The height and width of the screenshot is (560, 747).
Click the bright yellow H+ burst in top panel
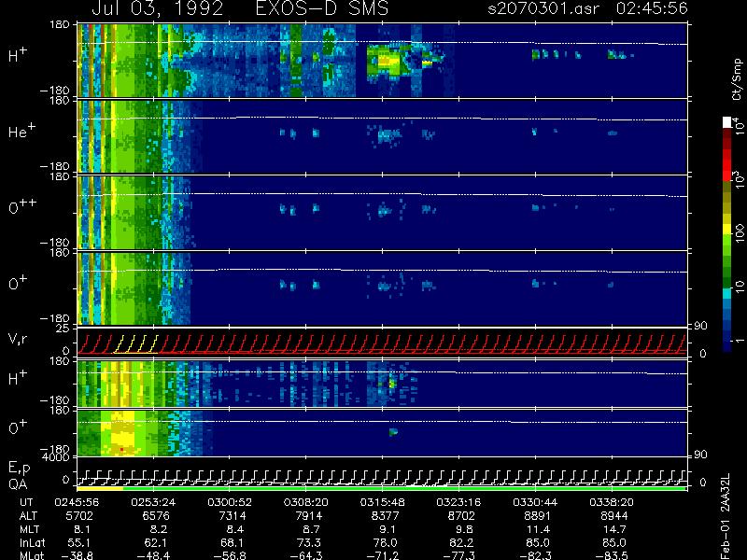click(388, 61)
